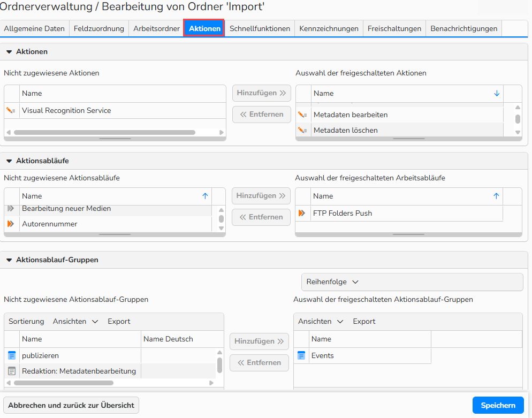Click the gray arrow icon beside Bearbeitung neuer Medien

[11, 208]
